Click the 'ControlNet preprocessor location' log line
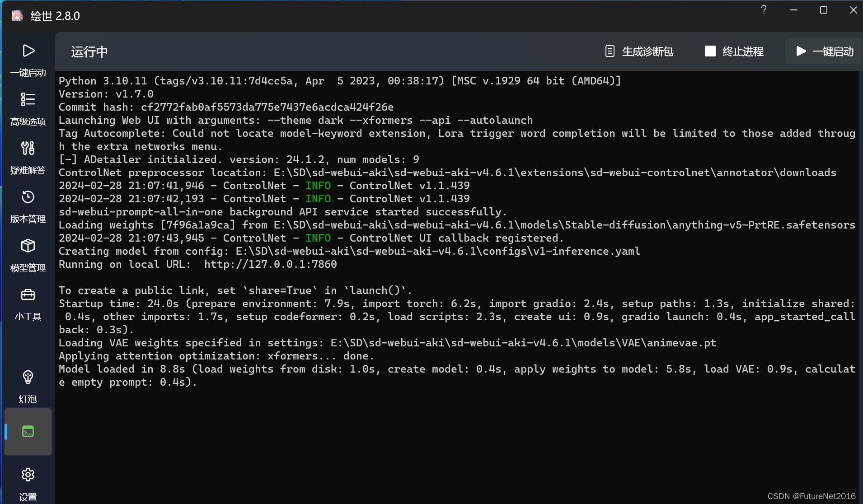 [447, 173]
